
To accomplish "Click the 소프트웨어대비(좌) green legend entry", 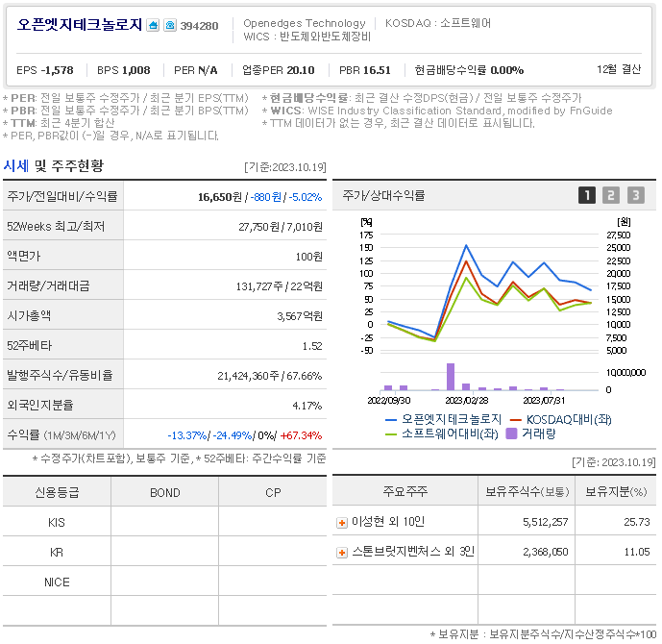I will pos(442,433).
